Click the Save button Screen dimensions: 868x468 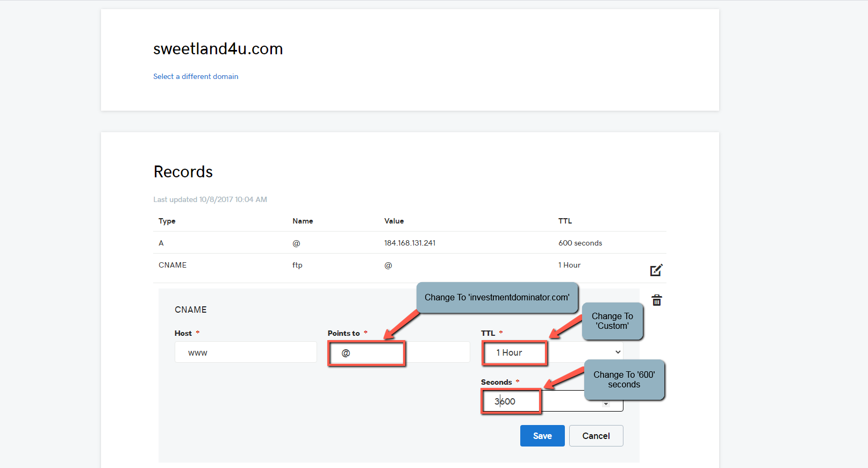pos(542,436)
